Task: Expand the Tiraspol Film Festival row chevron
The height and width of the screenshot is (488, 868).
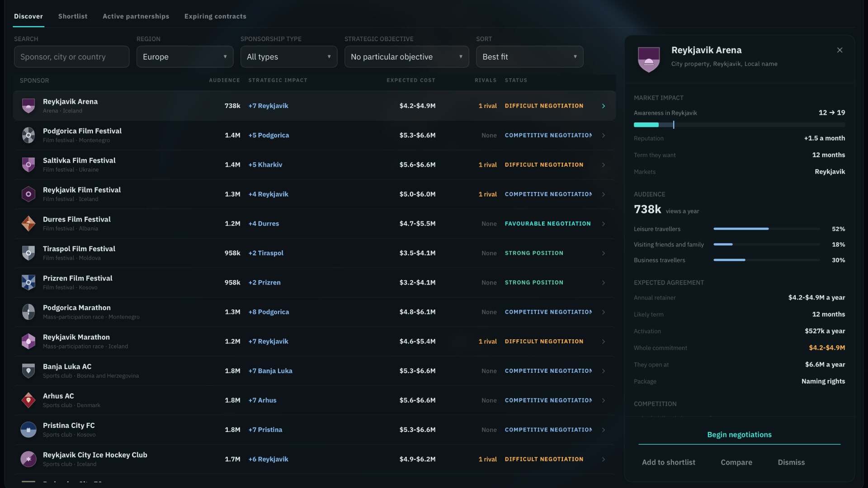Action: click(604, 253)
